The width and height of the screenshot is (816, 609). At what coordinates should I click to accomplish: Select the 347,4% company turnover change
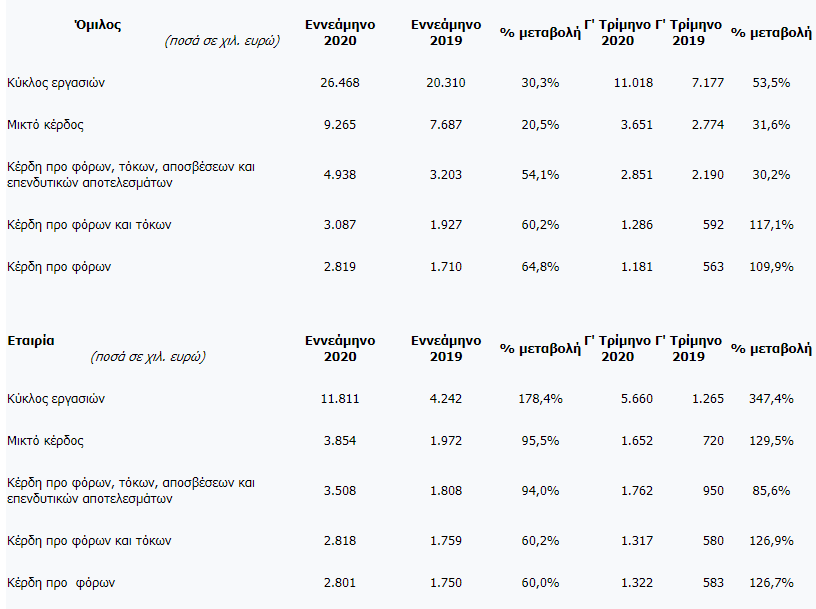click(x=771, y=399)
